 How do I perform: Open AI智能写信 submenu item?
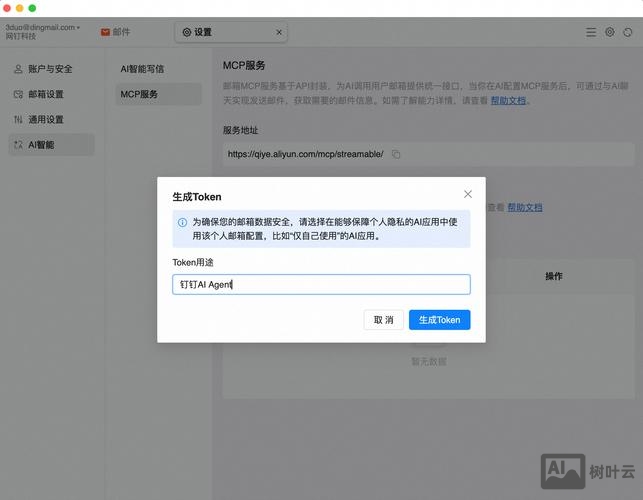tap(142, 69)
